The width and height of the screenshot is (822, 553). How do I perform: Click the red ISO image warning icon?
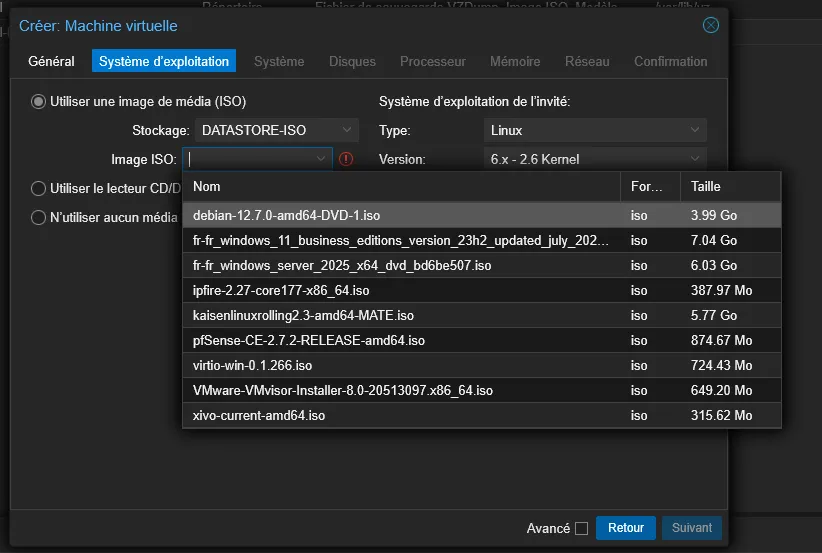pos(346,159)
